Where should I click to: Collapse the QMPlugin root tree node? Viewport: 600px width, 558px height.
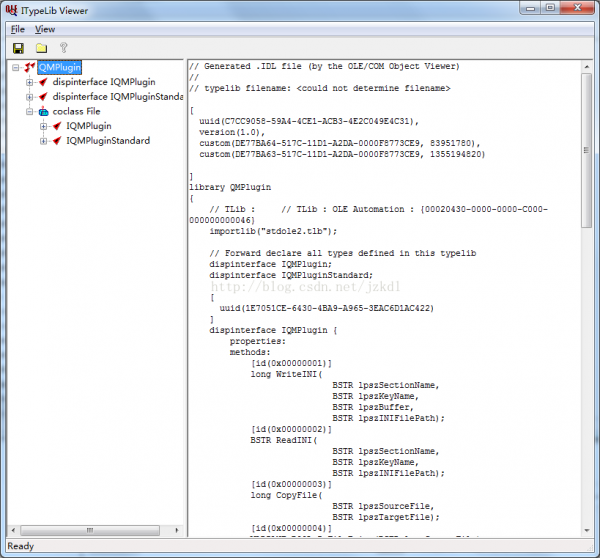pyautogui.click(x=15, y=68)
